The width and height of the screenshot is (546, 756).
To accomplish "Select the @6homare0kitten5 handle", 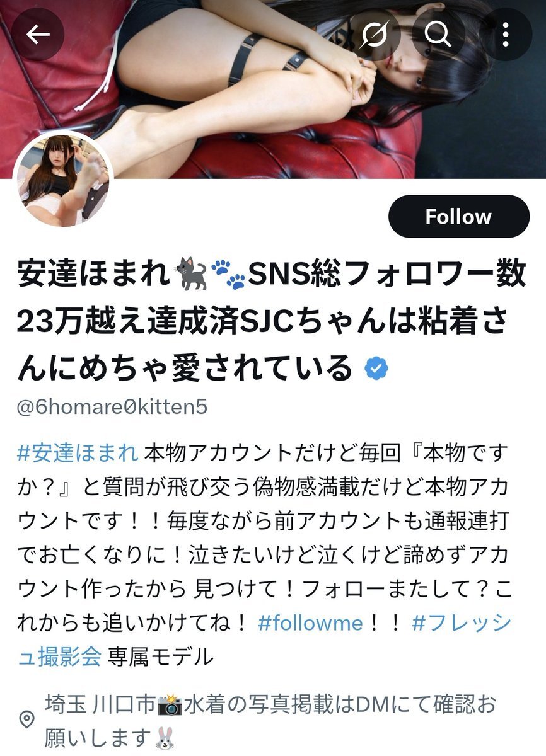I will tap(112, 407).
